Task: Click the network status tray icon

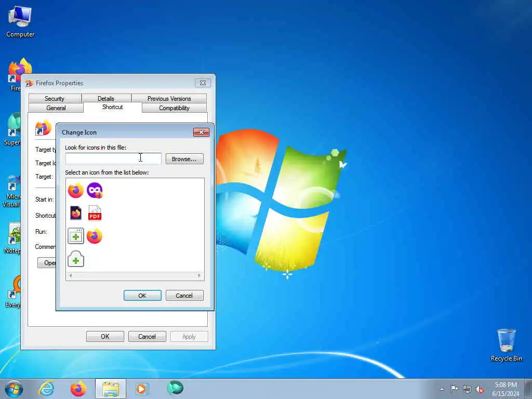Action: coord(467,389)
